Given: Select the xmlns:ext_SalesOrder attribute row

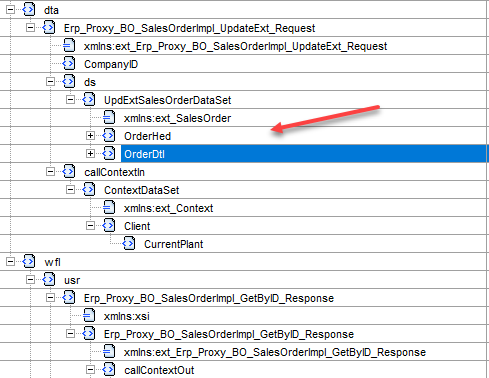Looking at the screenshot, I should point(244,118).
